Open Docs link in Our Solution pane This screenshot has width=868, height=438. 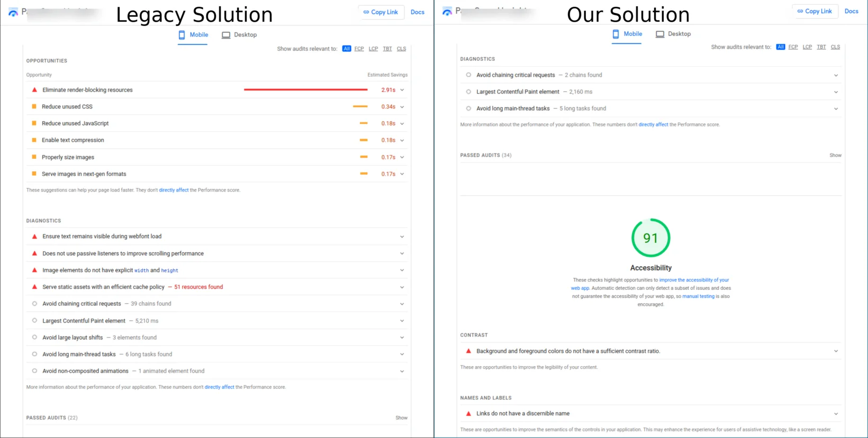[x=852, y=11]
